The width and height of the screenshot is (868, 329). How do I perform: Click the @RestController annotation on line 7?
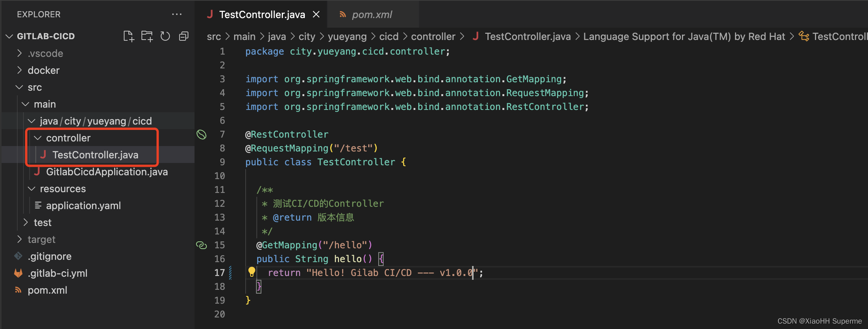(287, 134)
